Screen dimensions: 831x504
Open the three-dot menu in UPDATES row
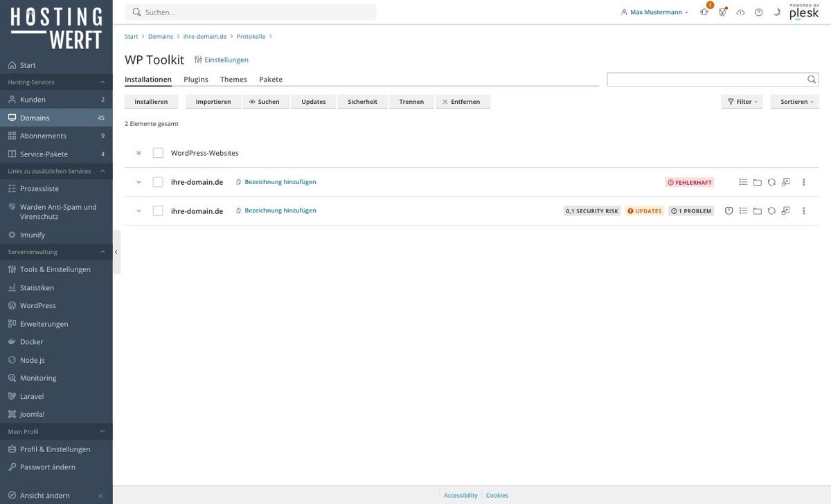[x=804, y=210]
